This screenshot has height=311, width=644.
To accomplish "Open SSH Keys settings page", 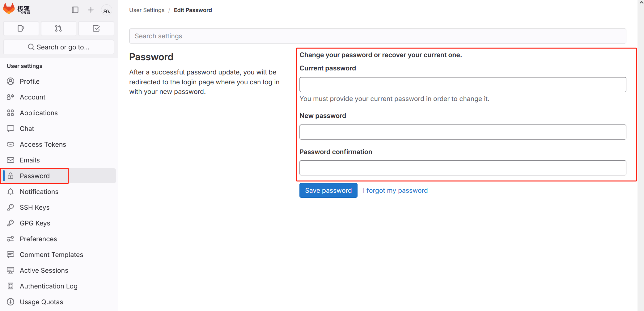I will (x=34, y=207).
